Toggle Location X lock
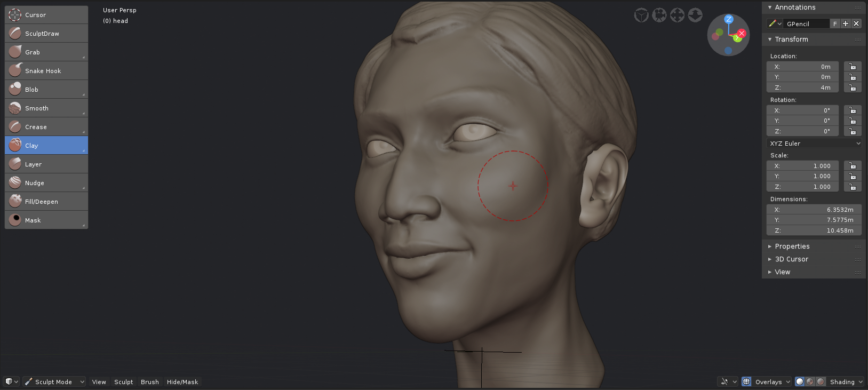This screenshot has height=390, width=868. pyautogui.click(x=853, y=67)
